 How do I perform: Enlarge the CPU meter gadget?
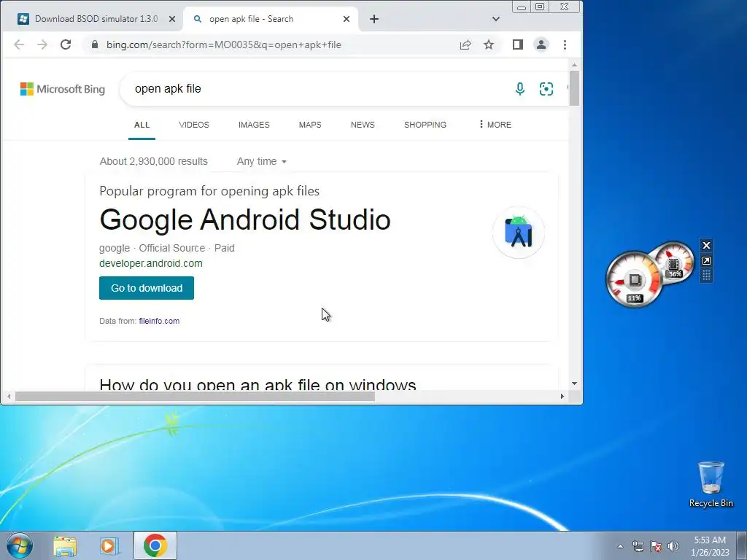click(x=706, y=260)
